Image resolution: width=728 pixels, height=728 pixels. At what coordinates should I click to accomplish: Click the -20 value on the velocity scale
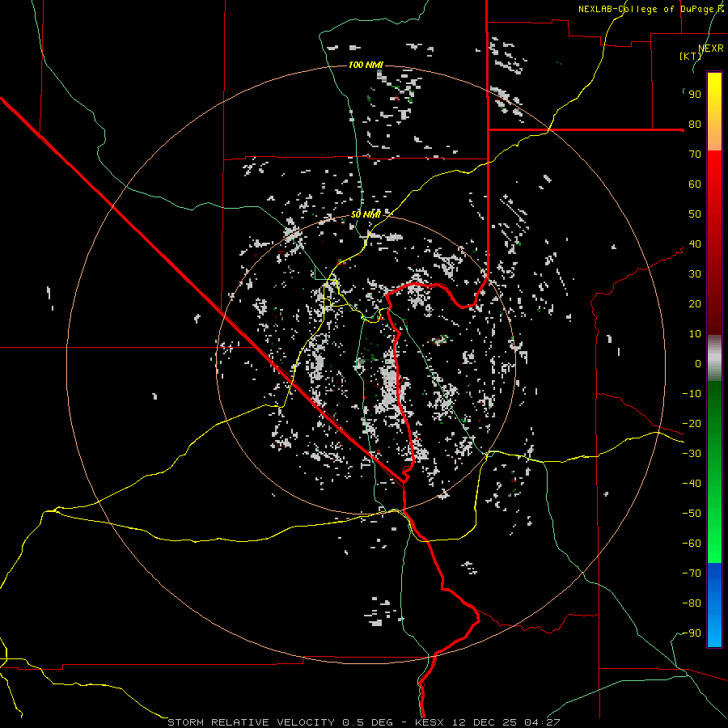coord(692,424)
